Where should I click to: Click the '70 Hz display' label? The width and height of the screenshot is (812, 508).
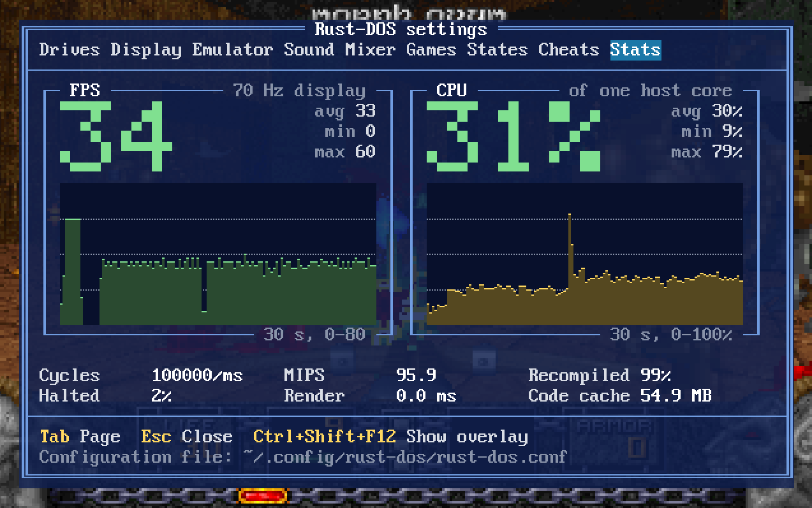[299, 91]
